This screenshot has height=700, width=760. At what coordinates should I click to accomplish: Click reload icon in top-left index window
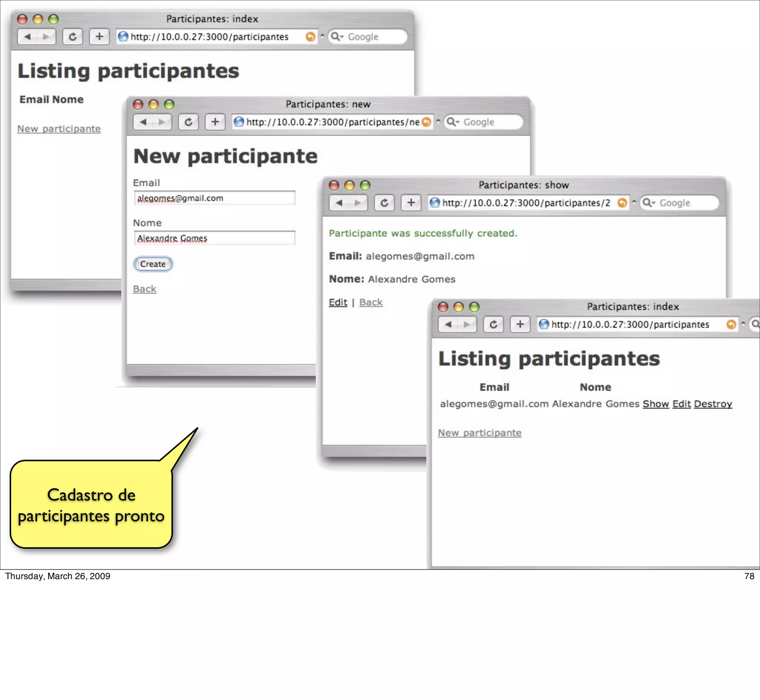pos(72,37)
